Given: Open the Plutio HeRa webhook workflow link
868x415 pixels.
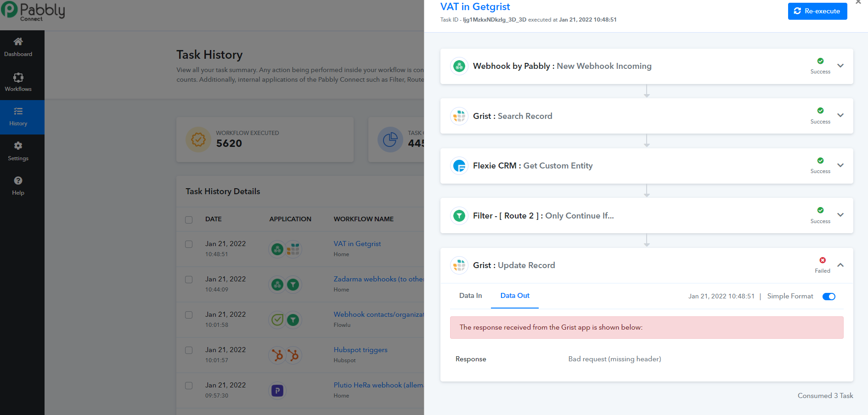Looking at the screenshot, I should (379, 385).
